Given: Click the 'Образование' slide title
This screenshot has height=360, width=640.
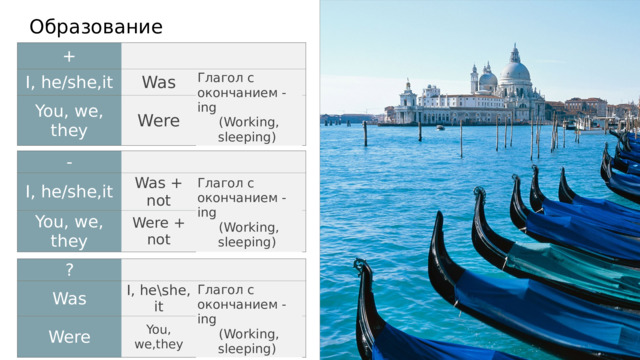Looking at the screenshot, I should pyautogui.click(x=96, y=27).
